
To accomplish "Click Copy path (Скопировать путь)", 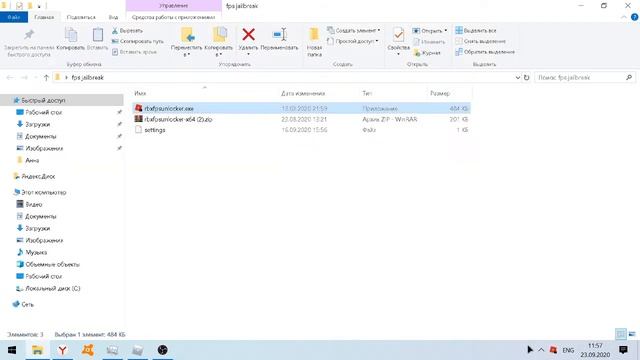I will tap(138, 41).
